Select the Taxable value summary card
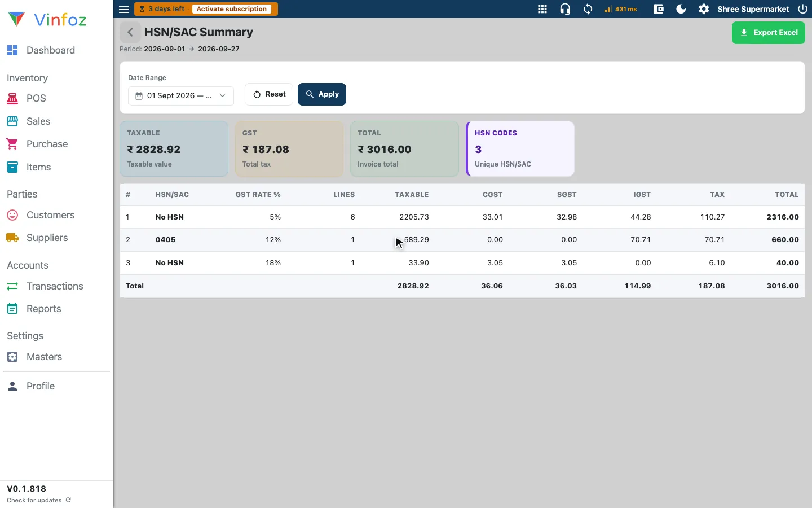The image size is (812, 508). tap(174, 149)
